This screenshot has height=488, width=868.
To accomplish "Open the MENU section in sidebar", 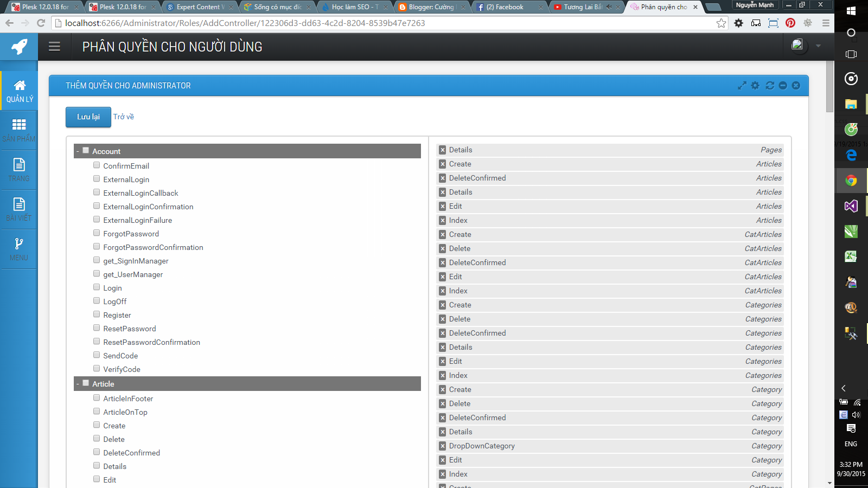I will (x=19, y=249).
